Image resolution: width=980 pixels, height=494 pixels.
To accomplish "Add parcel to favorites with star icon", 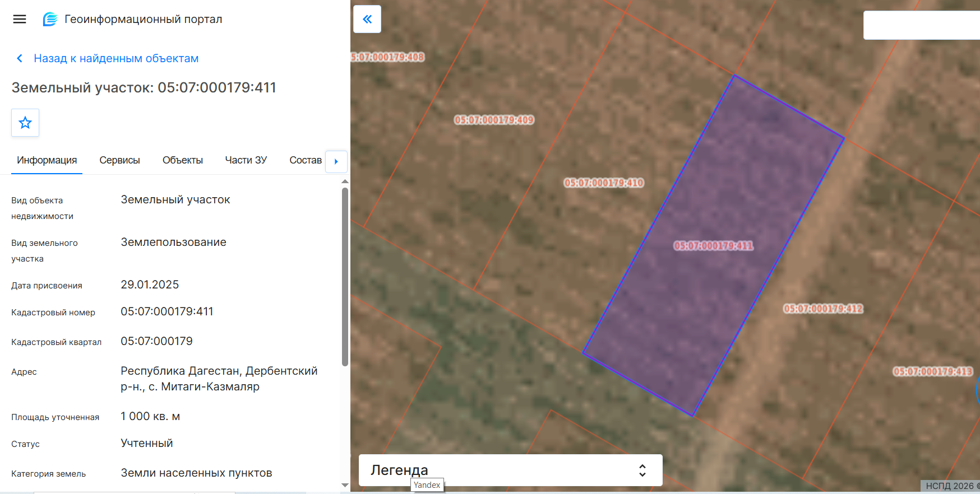I will pyautogui.click(x=25, y=123).
